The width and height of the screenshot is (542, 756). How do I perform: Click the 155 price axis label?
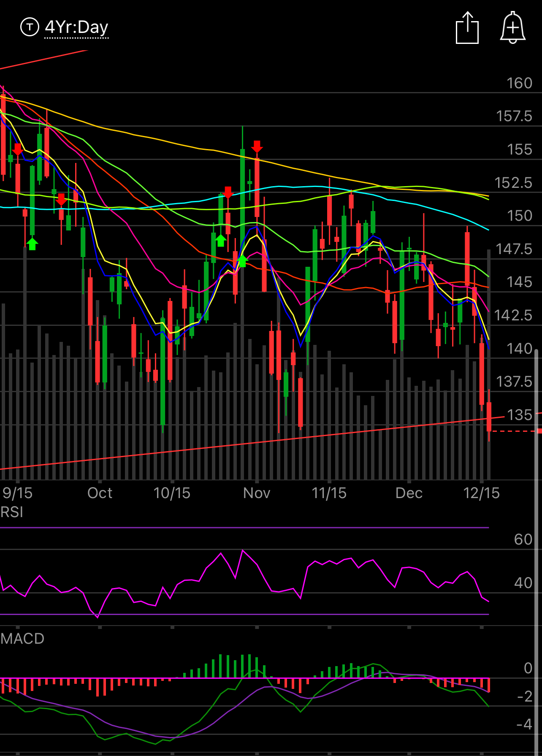click(519, 149)
